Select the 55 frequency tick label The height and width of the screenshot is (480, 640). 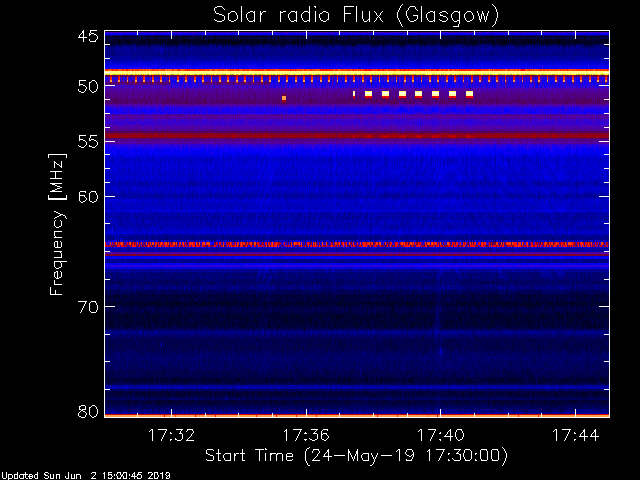[88, 142]
